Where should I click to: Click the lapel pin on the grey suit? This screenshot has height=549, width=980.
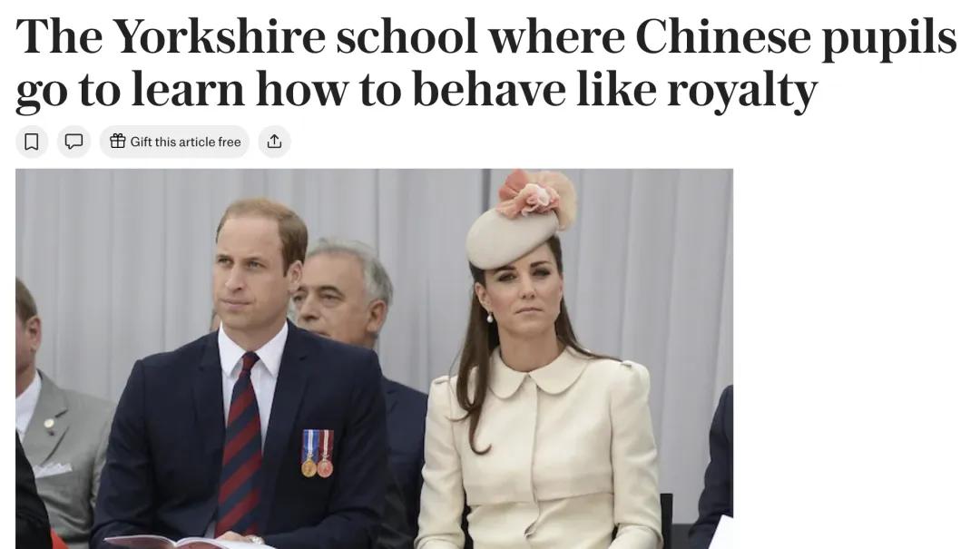tap(49, 426)
